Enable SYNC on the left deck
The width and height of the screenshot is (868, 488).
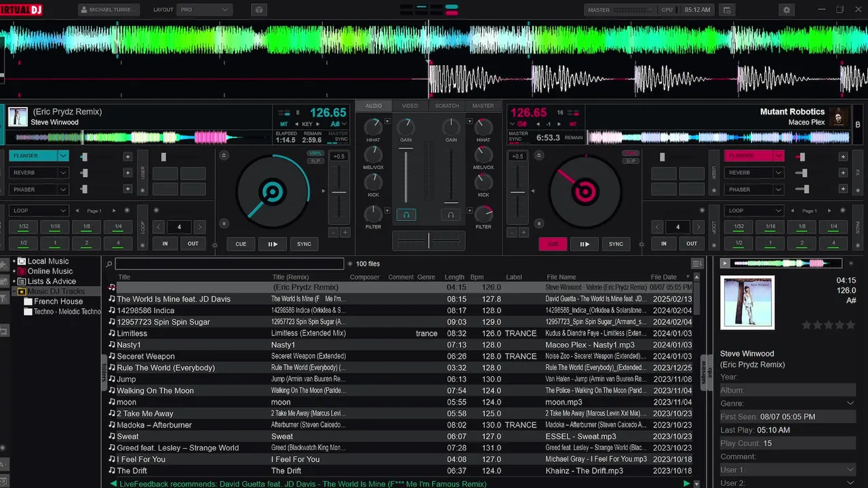(304, 244)
